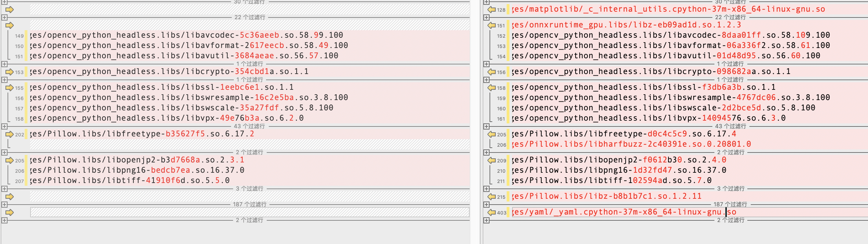868x244 pixels.
Task: Select left line libtiff-41910f6d.so.5.5.0
Action: click(x=250, y=181)
